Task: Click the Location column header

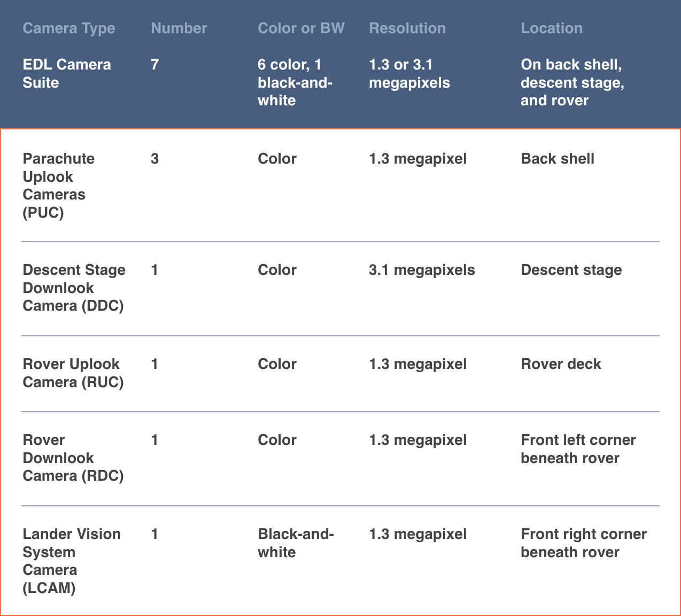Action: [552, 28]
